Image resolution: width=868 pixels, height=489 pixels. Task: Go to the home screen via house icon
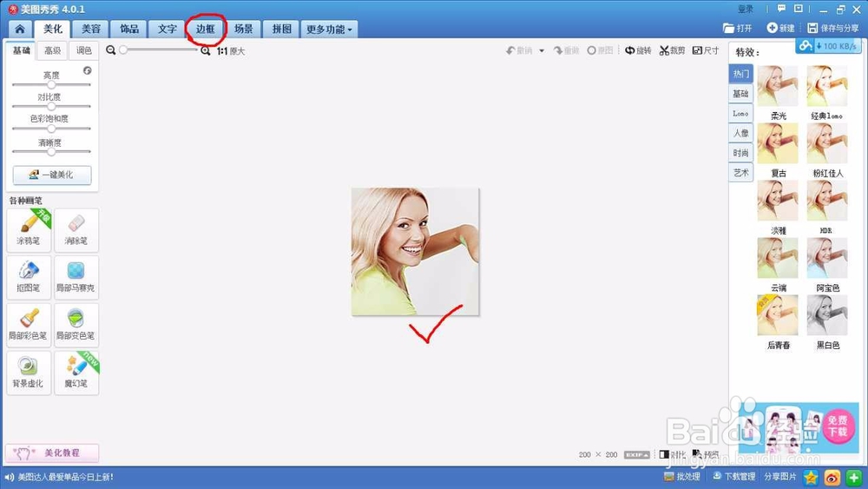tap(20, 30)
